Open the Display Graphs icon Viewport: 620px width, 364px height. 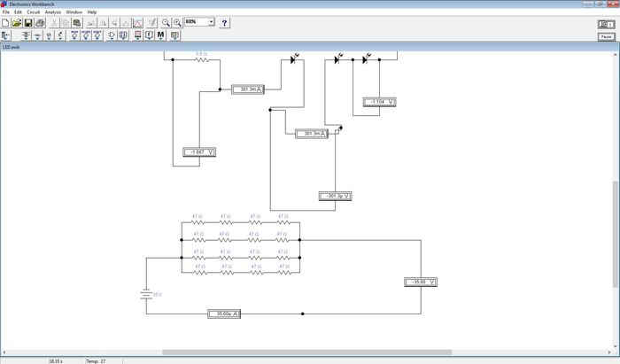(x=138, y=22)
